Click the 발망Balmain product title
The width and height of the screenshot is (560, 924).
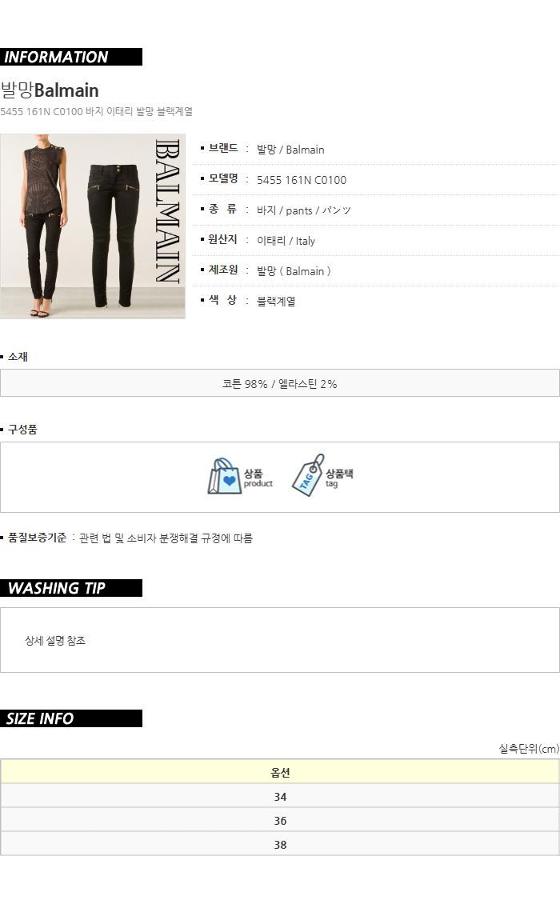click(x=50, y=90)
